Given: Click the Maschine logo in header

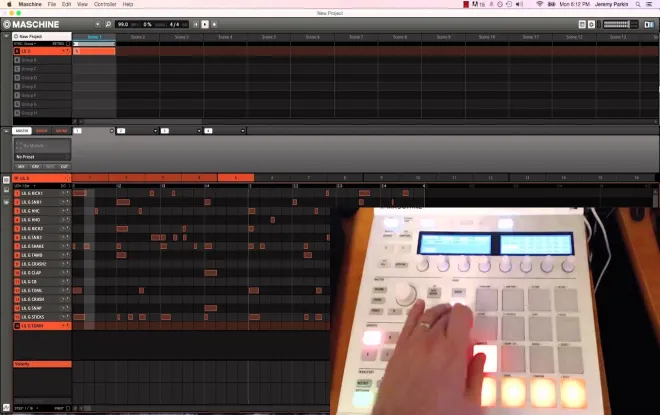Looking at the screenshot, I should [31, 24].
